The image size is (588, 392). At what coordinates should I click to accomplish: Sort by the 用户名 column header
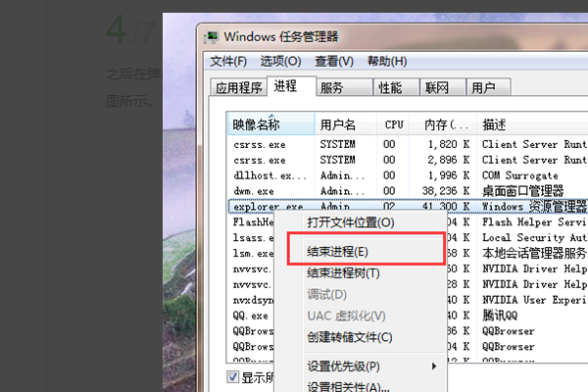pos(345,124)
